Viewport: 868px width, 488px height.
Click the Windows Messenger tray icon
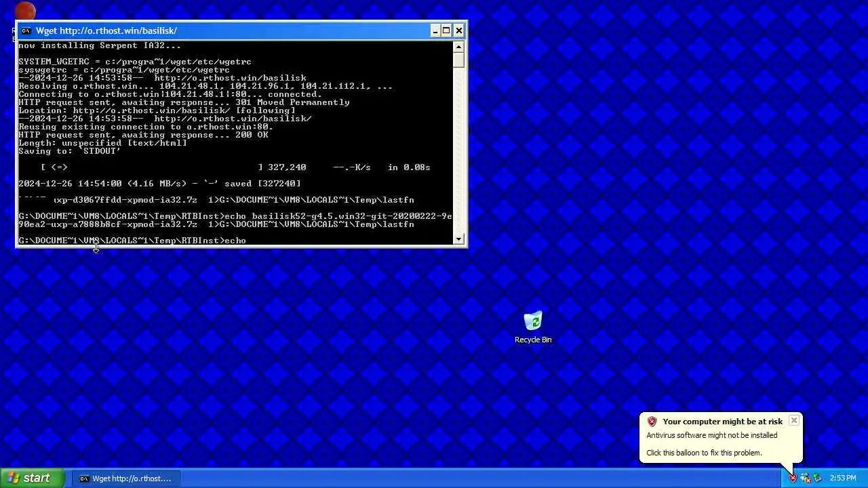[x=805, y=479]
